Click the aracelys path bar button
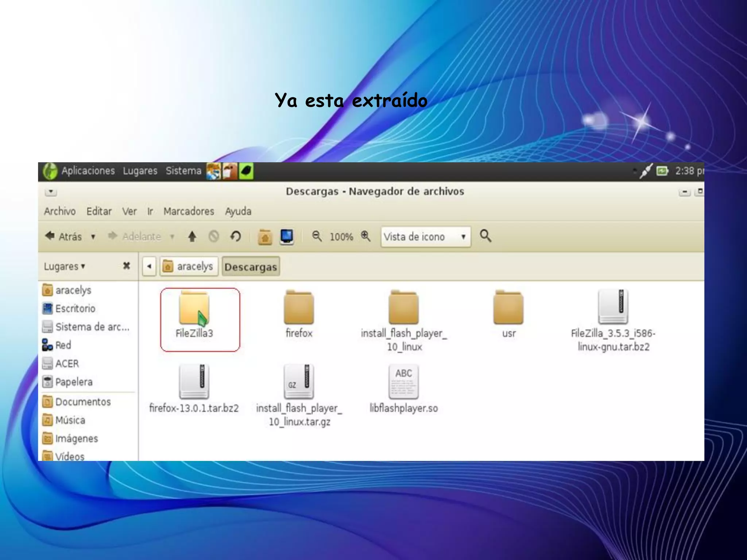 point(189,267)
